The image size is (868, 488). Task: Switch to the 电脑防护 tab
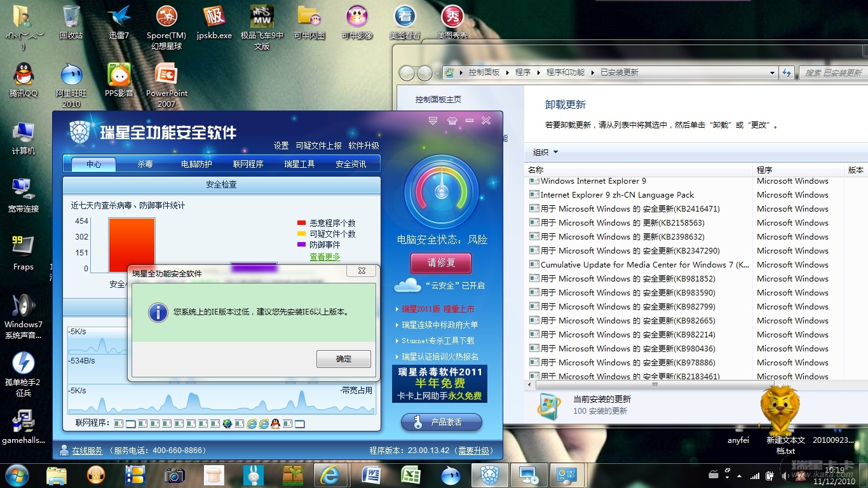coord(196,164)
